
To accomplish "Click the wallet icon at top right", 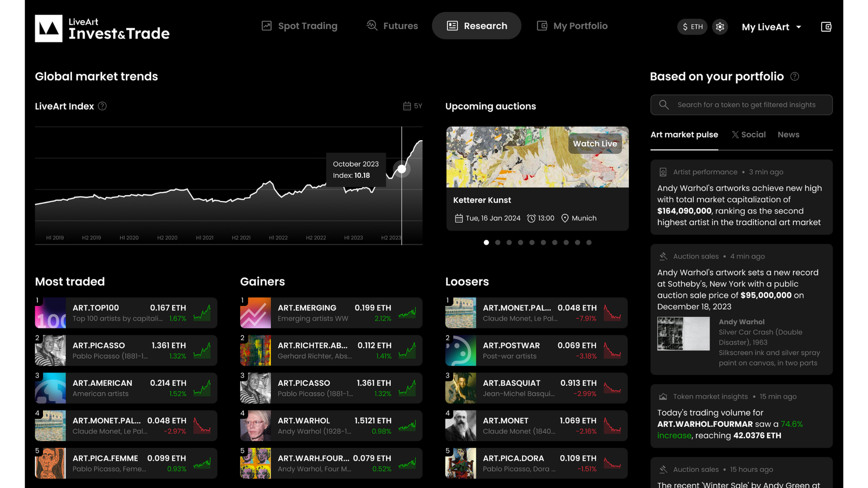I will tap(826, 27).
